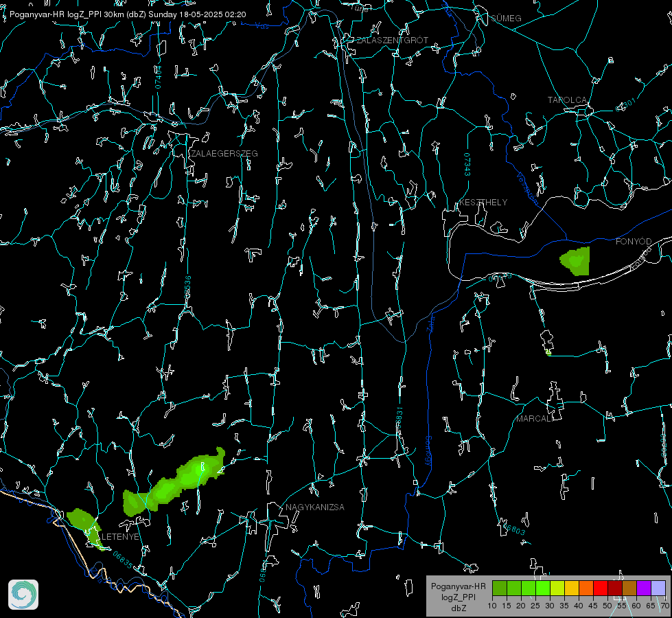Pick the 25–30 dBZ bright green legend swatch
This screenshot has height=618, width=672.
[543, 588]
